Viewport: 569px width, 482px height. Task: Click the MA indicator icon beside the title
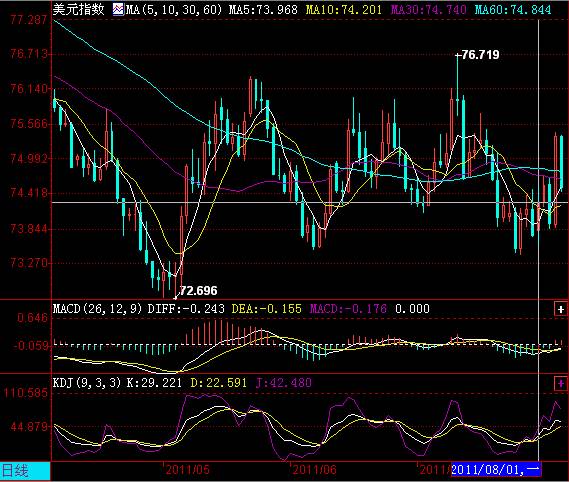(118, 9)
